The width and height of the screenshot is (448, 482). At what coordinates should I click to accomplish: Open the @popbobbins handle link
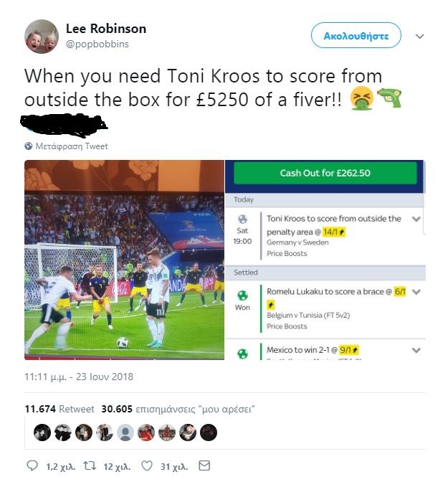point(97,44)
